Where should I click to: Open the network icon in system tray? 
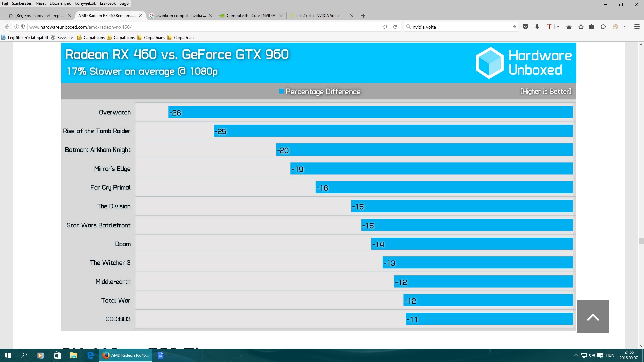584,355
